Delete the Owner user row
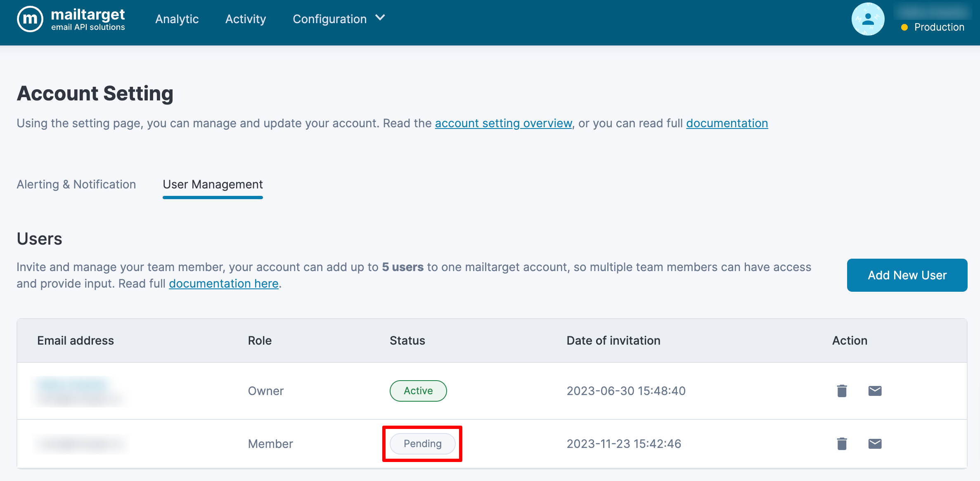This screenshot has height=481, width=980. click(842, 391)
